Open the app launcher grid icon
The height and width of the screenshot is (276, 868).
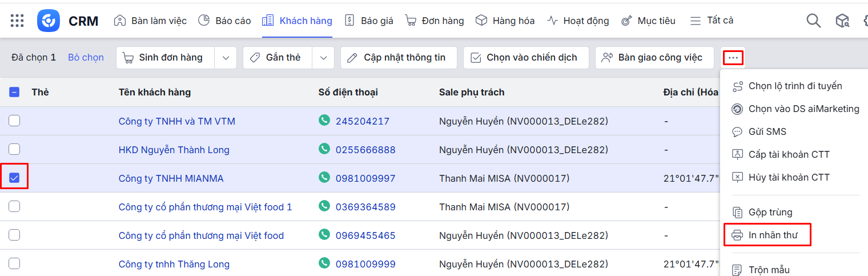17,21
